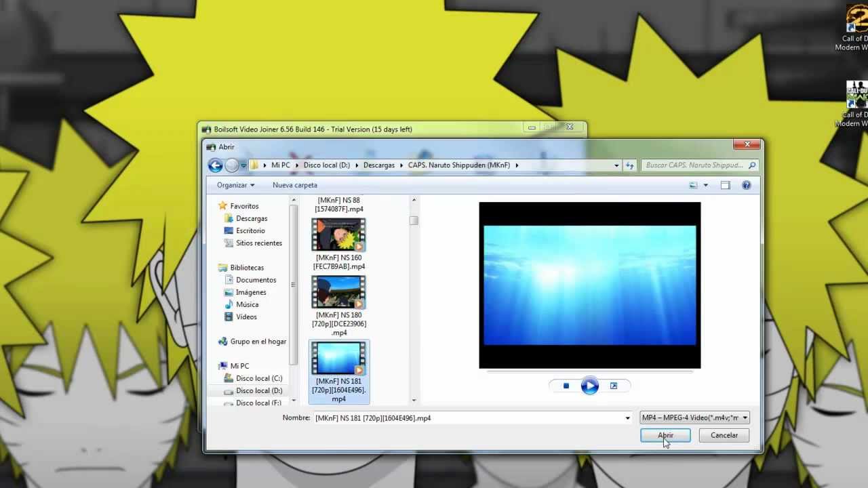Click the Cancelar button
The height and width of the screenshot is (488, 868).
724,435
